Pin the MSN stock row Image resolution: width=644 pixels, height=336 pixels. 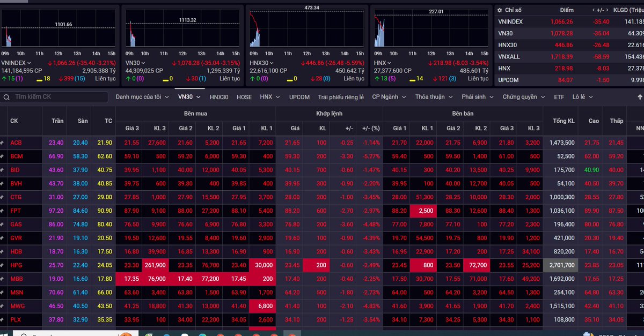[2, 292]
